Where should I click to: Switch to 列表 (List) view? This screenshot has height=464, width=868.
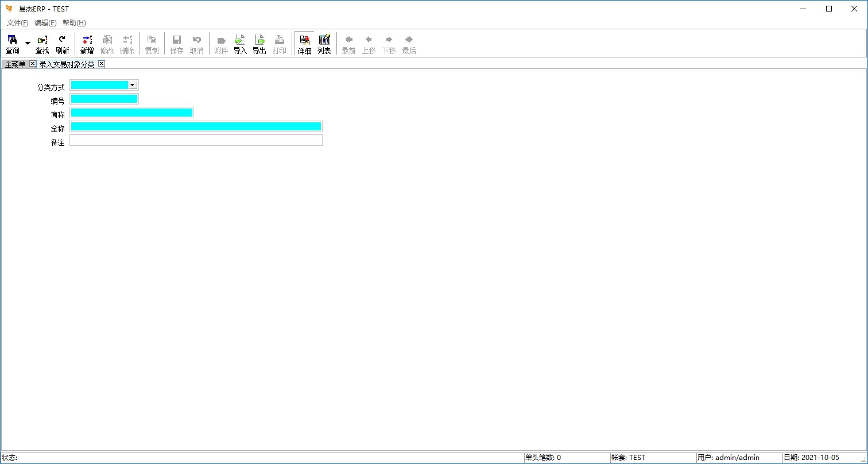tap(324, 44)
